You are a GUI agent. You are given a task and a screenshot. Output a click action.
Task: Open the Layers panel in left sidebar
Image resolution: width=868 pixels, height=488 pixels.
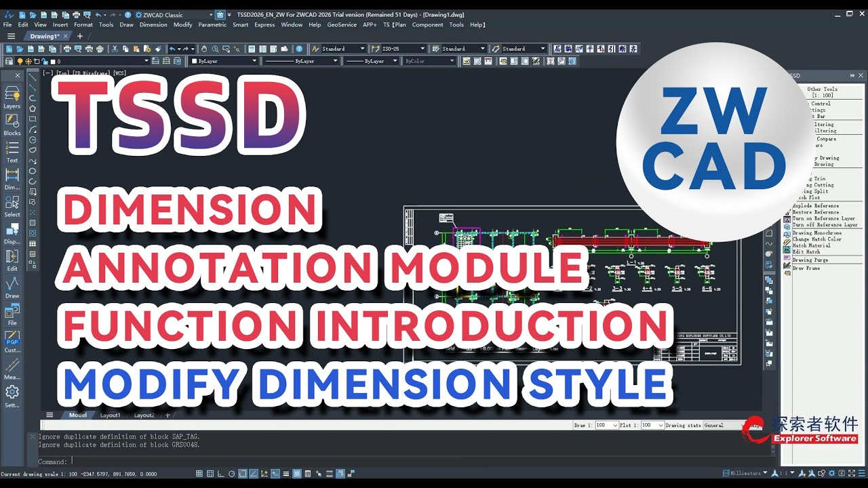click(12, 97)
